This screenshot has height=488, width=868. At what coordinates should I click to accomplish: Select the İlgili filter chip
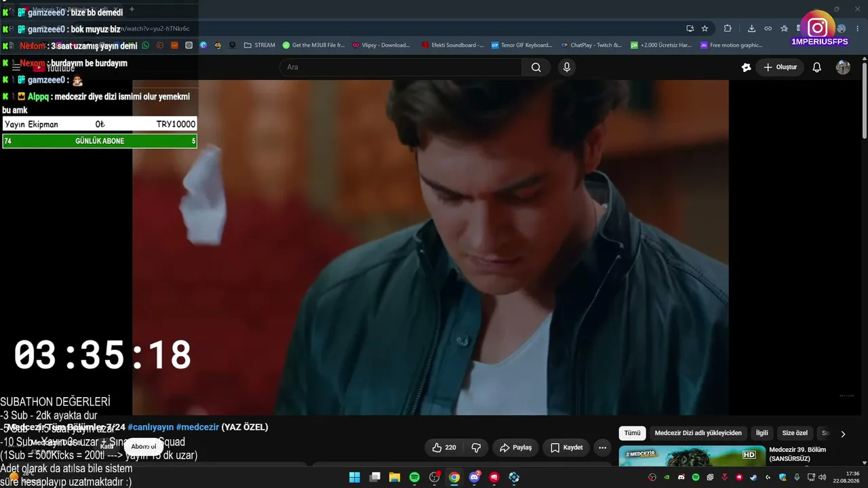tap(762, 433)
